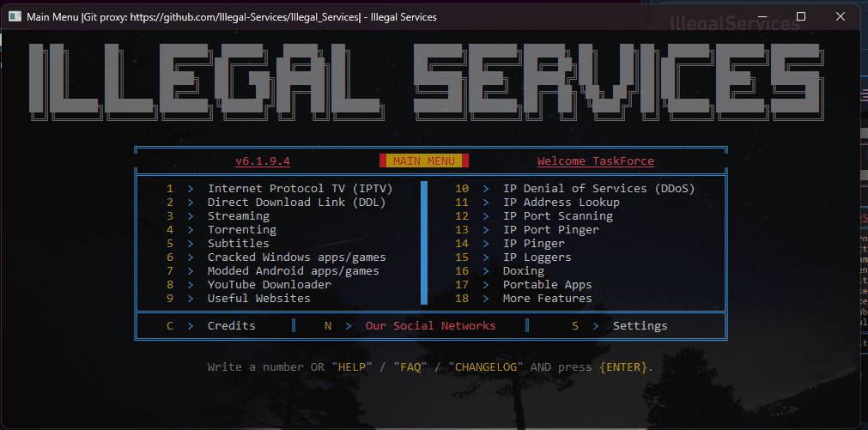
Task: Click the arrow chevron next to Settings
Action: click(x=596, y=326)
